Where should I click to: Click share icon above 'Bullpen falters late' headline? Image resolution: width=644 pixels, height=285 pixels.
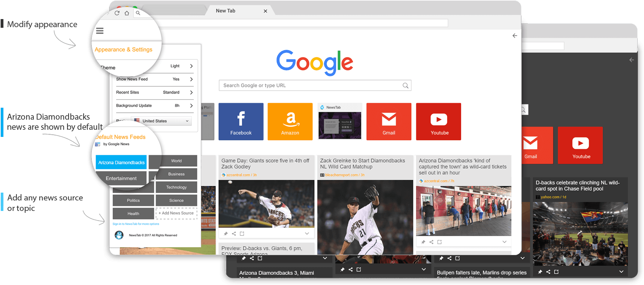pyautogui.click(x=449, y=258)
